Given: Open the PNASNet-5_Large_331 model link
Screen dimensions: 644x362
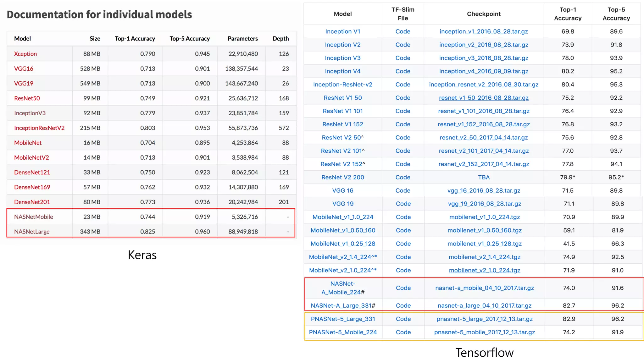Looking at the screenshot, I should (343, 319).
